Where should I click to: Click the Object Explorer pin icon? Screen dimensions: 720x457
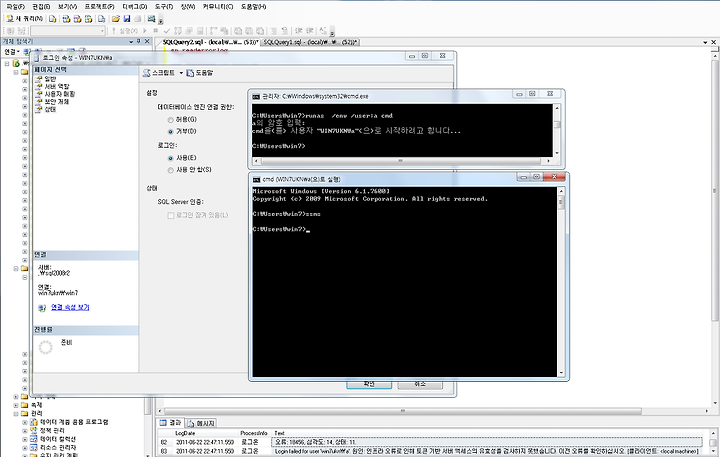point(139,41)
